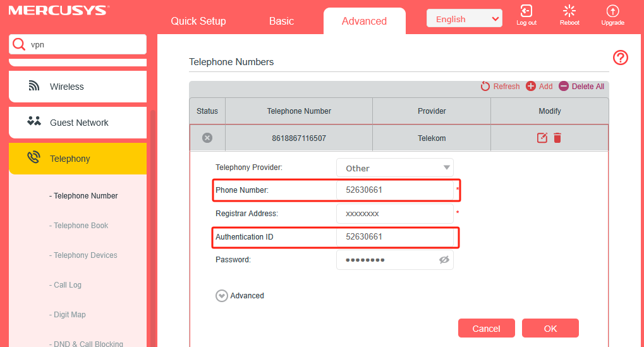The image size is (644, 347).
Task: Click the Delete All minus icon
Action: click(564, 86)
